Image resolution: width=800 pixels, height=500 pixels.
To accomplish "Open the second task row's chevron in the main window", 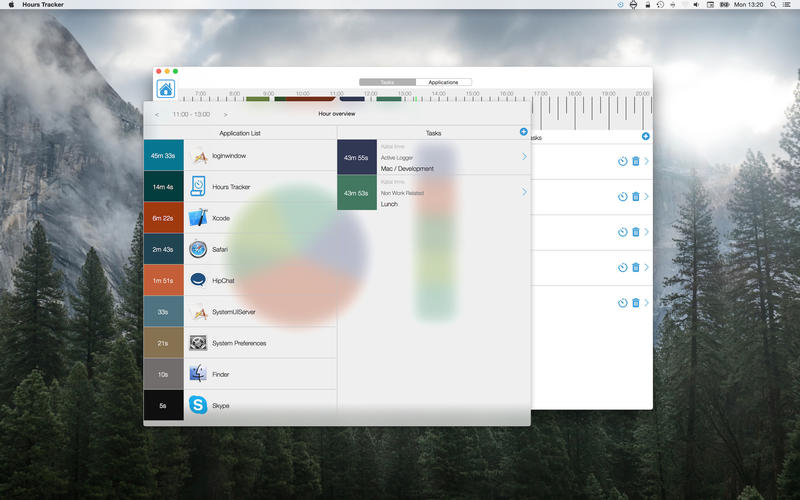I will (x=646, y=197).
